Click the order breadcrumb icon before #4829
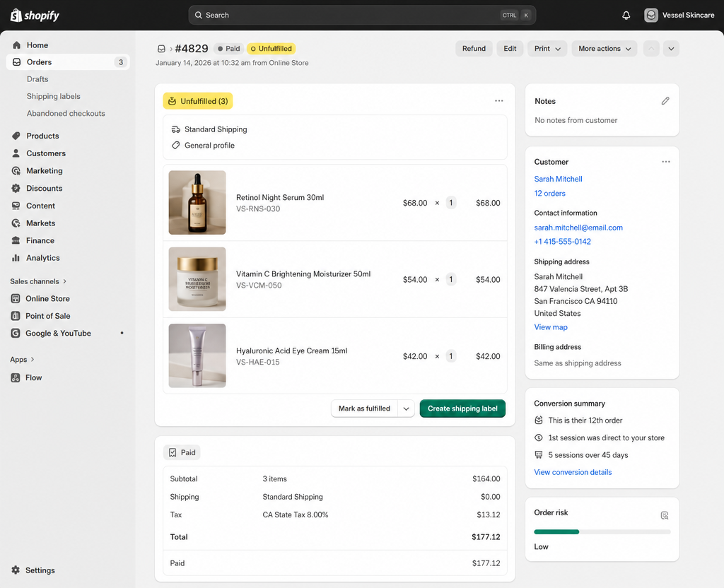Screen dimensions: 724x588 pyautogui.click(x=161, y=49)
